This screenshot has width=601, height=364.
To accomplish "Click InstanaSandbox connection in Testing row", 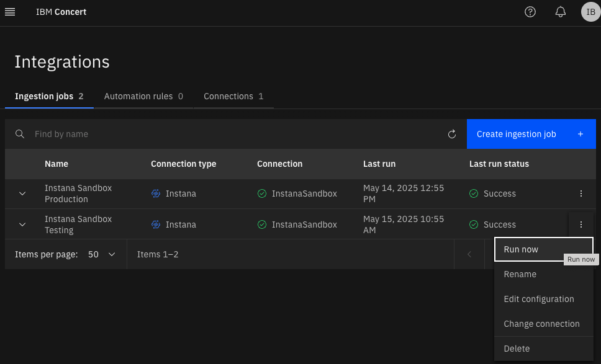I will coord(304,224).
